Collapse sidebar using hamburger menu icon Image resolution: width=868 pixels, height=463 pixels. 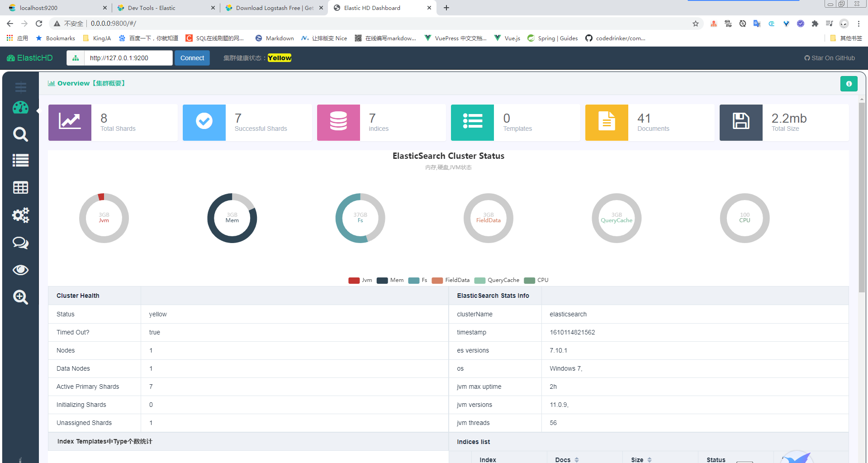(20, 86)
